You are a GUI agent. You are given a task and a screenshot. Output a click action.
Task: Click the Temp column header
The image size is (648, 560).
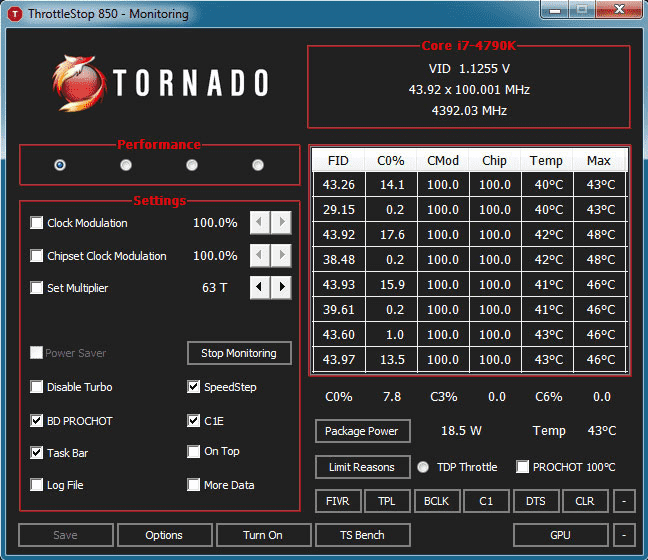(546, 160)
